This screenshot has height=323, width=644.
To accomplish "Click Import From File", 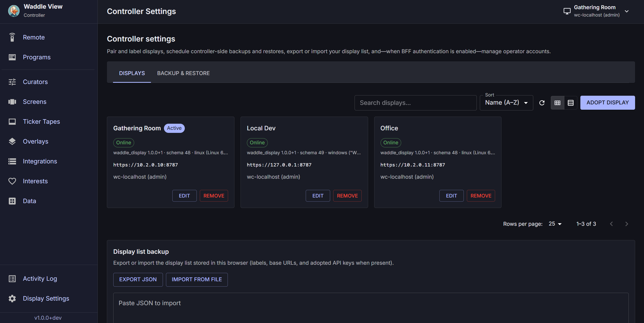I will pos(197,279).
